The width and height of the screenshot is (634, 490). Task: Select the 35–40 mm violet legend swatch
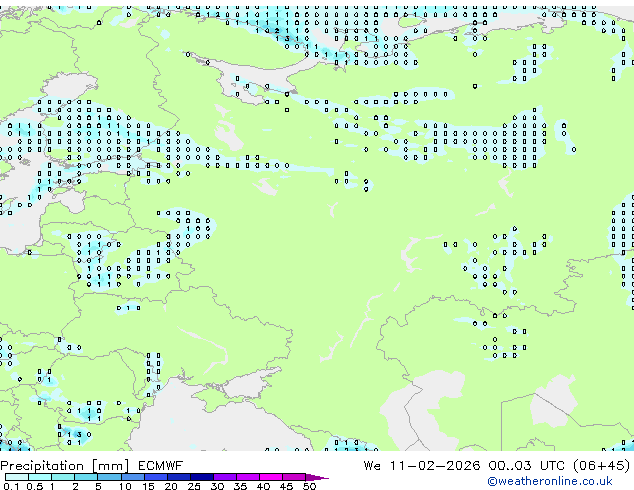[x=248, y=477]
